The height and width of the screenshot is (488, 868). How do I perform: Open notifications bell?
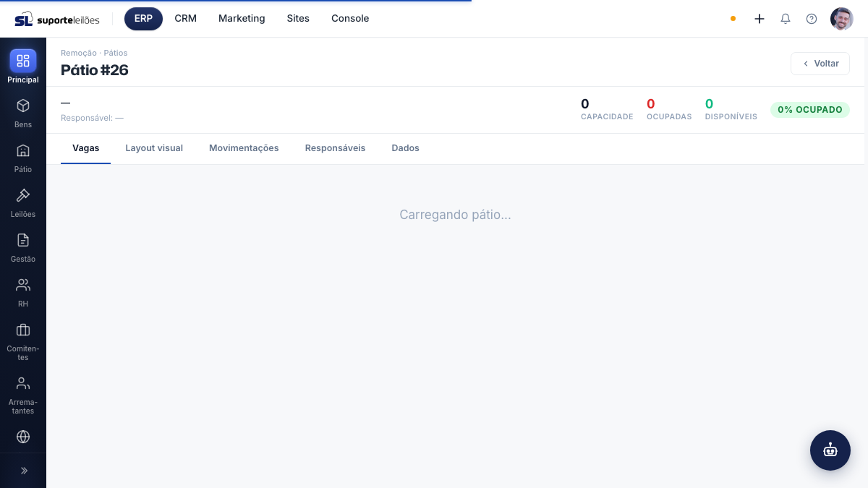click(786, 19)
